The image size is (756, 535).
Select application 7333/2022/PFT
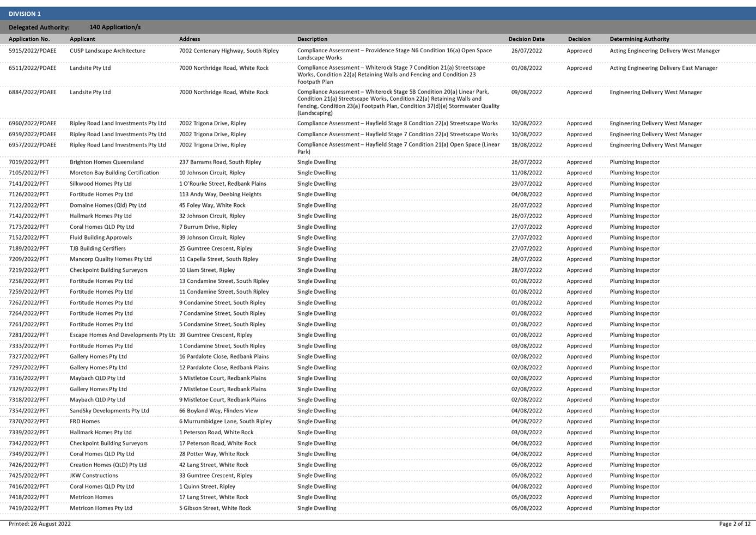(x=29, y=346)
